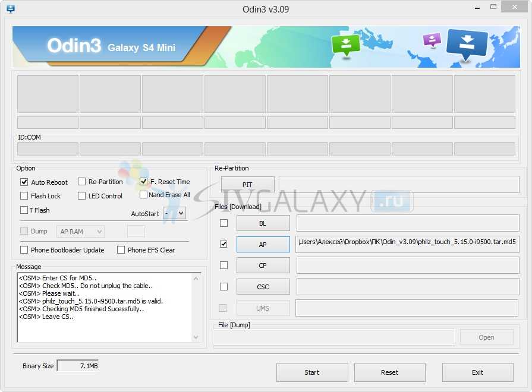Toggle the AP file checkbox
Viewport: 532px width, 392px height.
click(x=223, y=244)
